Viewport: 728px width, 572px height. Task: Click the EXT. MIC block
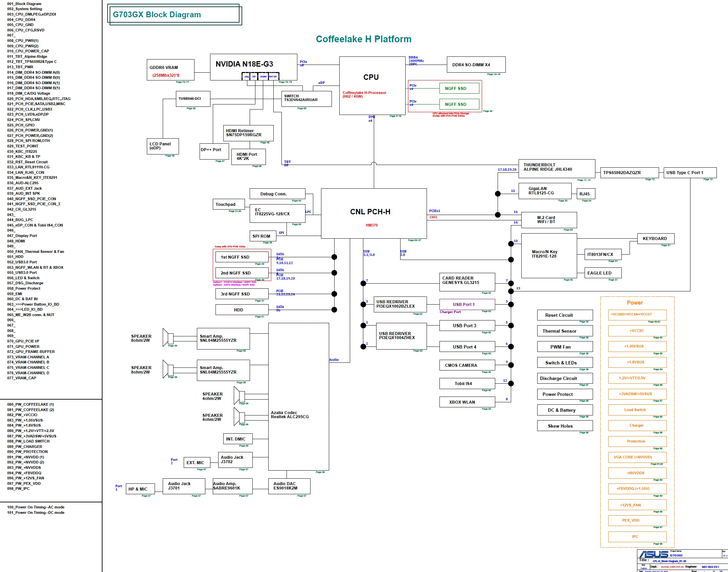point(197,462)
